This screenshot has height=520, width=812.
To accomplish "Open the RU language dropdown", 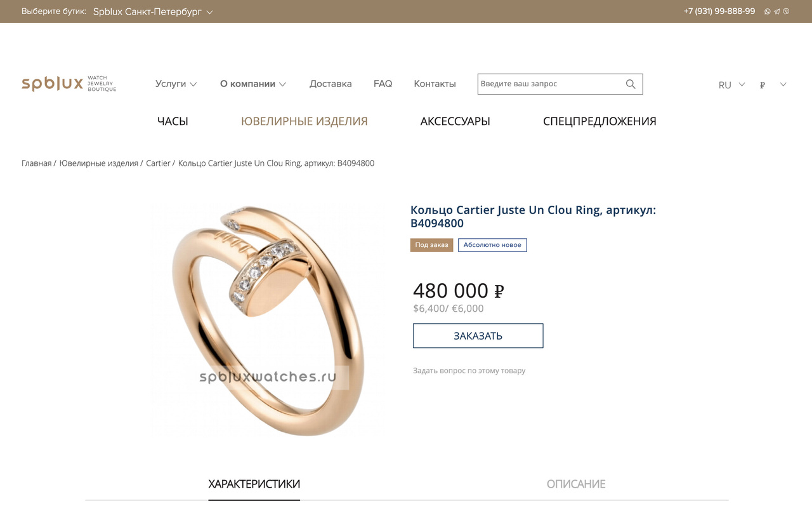I will [x=732, y=84].
